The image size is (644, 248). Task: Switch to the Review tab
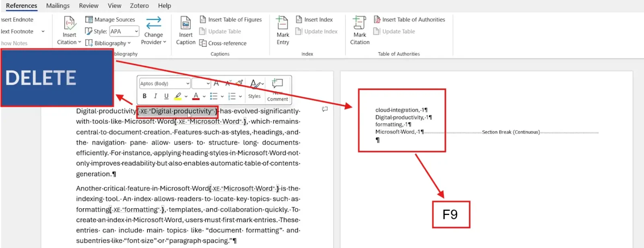pyautogui.click(x=89, y=6)
